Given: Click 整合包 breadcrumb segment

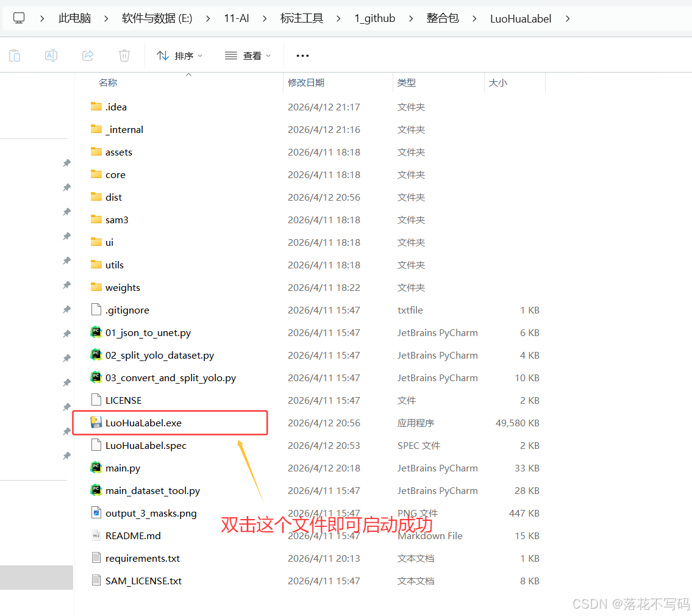Looking at the screenshot, I should [443, 18].
